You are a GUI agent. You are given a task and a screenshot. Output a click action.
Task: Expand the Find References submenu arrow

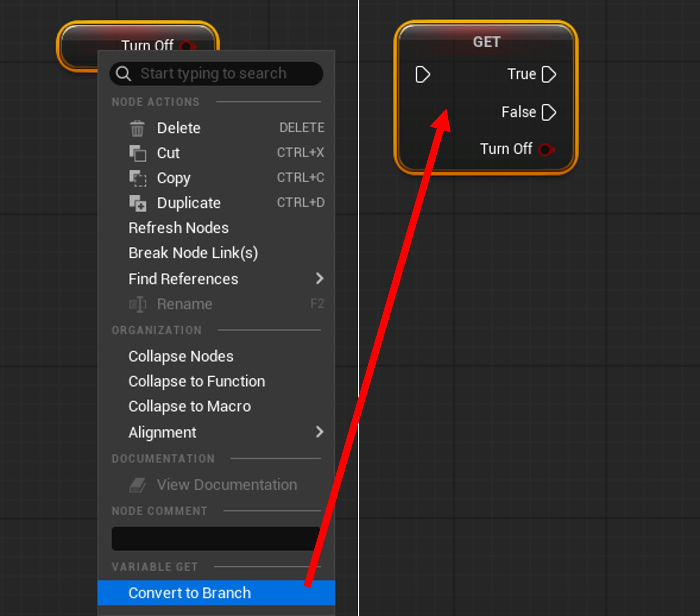(x=320, y=278)
